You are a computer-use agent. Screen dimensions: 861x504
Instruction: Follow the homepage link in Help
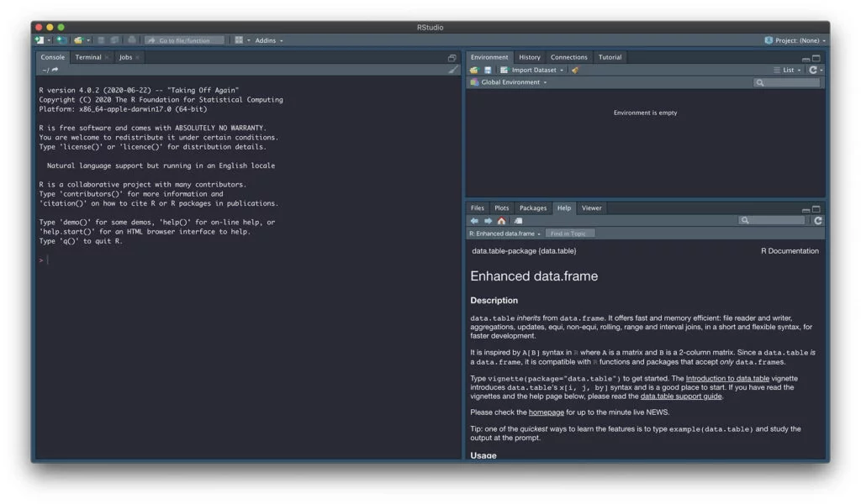[x=547, y=412]
